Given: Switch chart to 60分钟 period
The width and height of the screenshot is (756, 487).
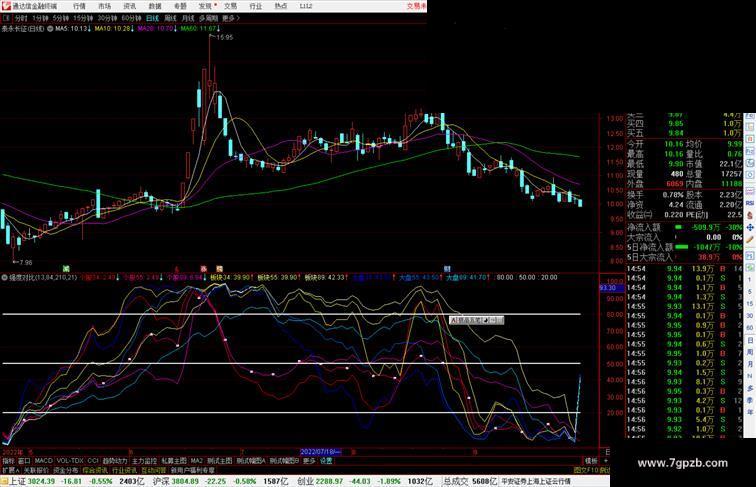Looking at the screenshot, I should pyautogui.click(x=131, y=18).
